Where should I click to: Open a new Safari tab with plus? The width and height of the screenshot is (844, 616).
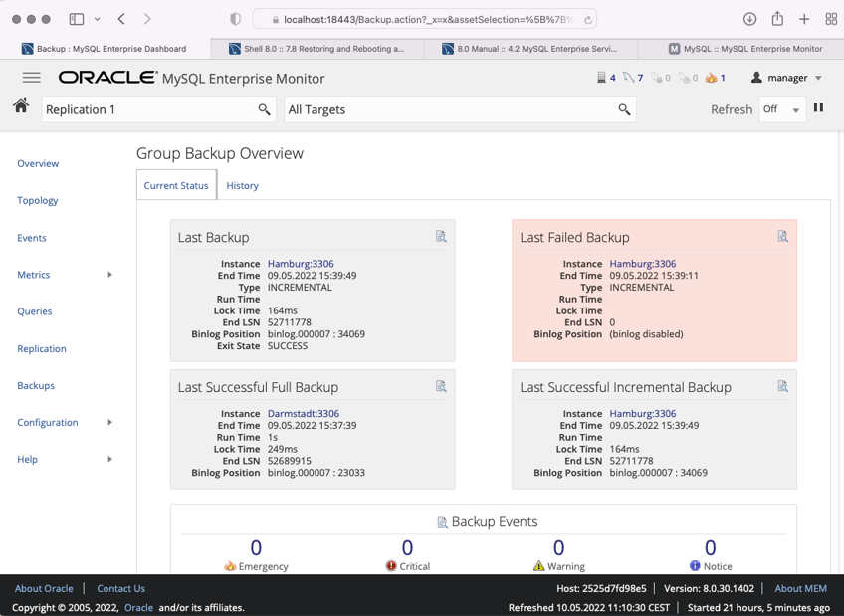804,19
